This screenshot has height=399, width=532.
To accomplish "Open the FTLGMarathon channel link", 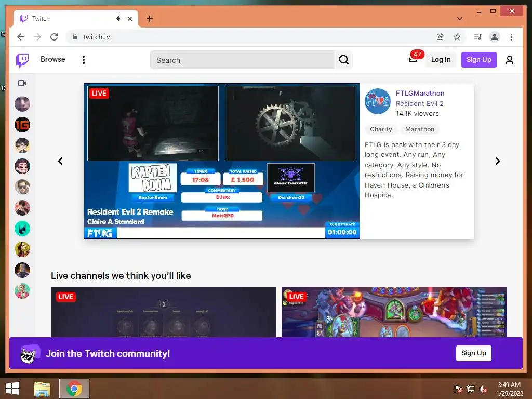I will 420,94.
